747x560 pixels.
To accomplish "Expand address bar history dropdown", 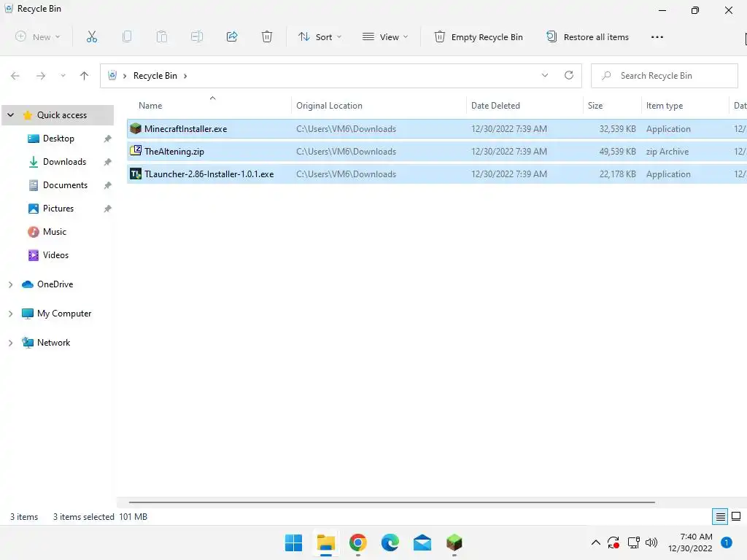I will click(544, 75).
